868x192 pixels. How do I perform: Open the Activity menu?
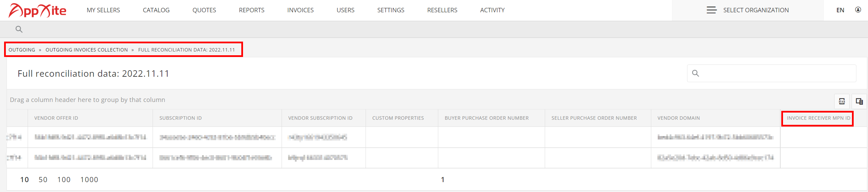pyautogui.click(x=492, y=10)
